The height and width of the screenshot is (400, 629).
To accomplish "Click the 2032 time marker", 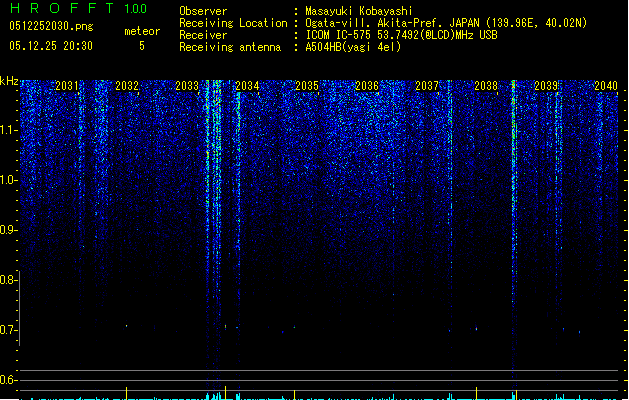I will pyautogui.click(x=127, y=86).
